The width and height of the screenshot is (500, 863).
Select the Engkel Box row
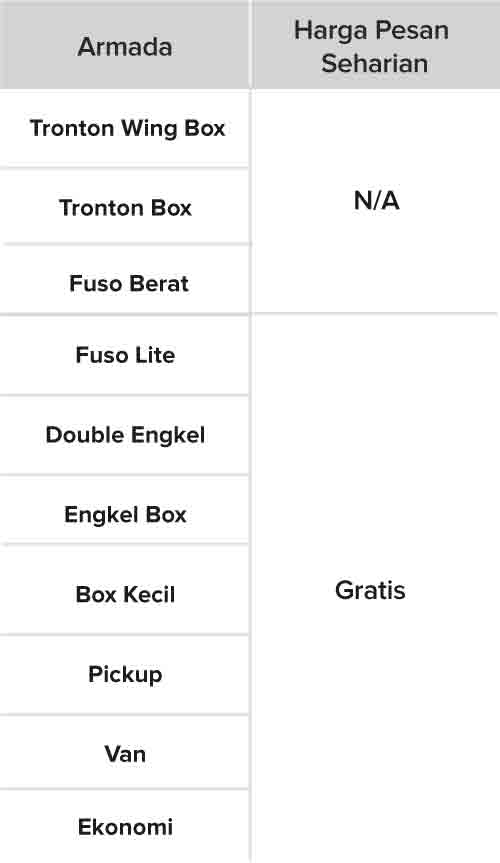coord(124,514)
